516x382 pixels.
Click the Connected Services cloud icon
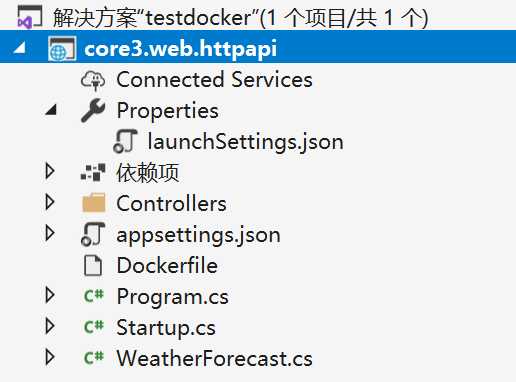pos(93,80)
